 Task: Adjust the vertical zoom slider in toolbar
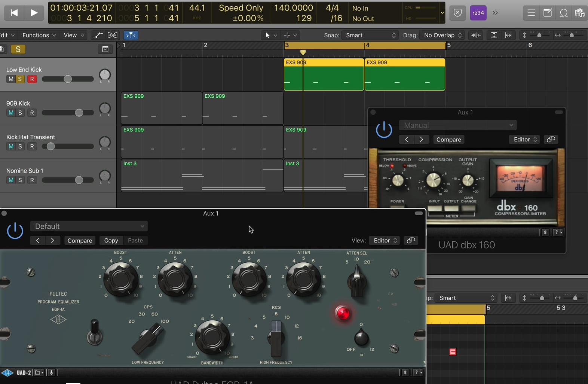539,35
